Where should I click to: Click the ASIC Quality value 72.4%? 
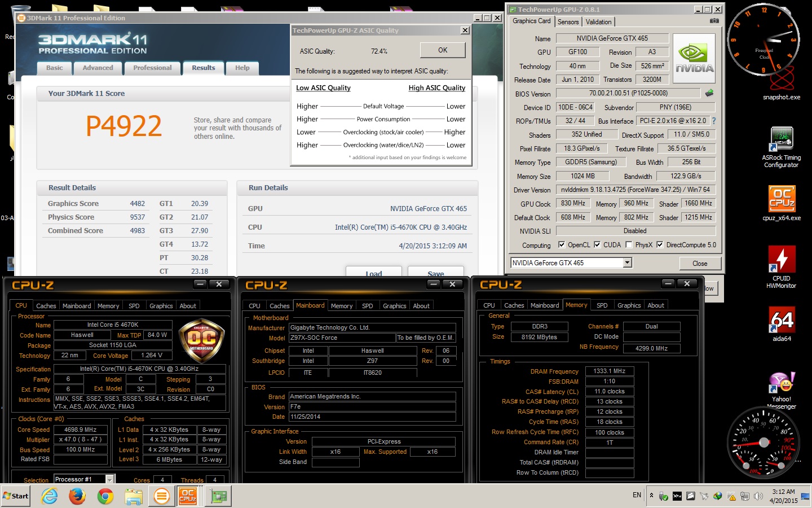coord(379,51)
